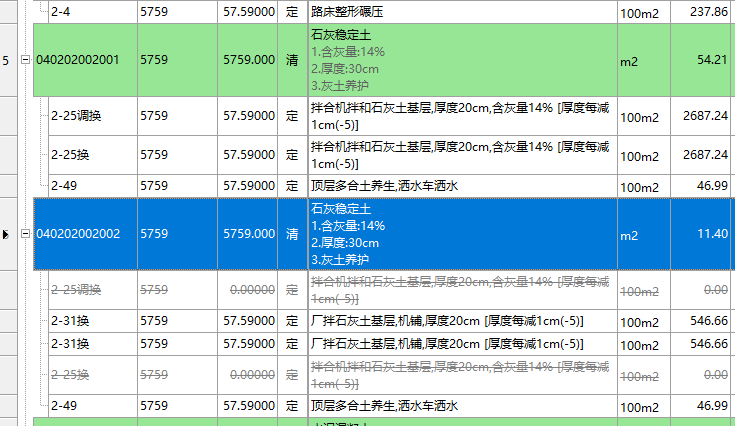Screen dimensions: 735x426
Task: Click struck description text in struck 2-25调换 row
Action: coord(460,290)
